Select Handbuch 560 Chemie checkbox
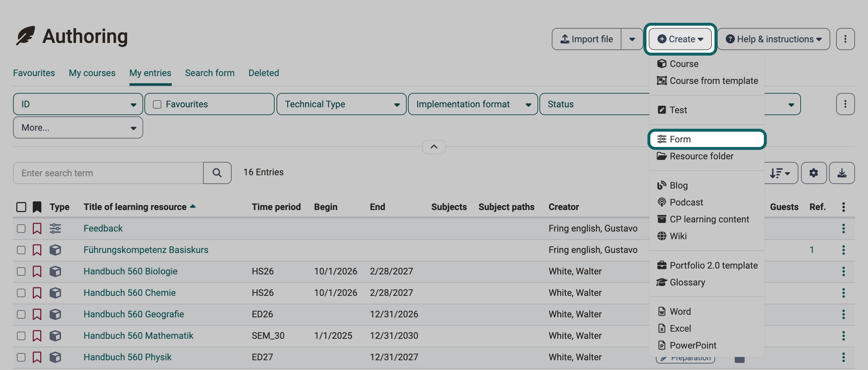The height and width of the screenshot is (370, 868). tap(21, 293)
